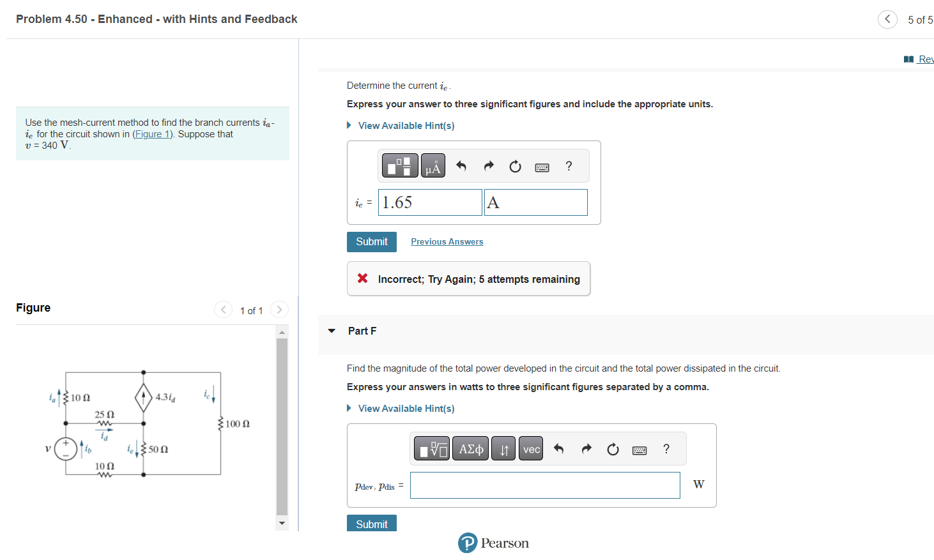Click the figure panel scrollbar thumb
Screen dimensions: 934x560
point(282,427)
